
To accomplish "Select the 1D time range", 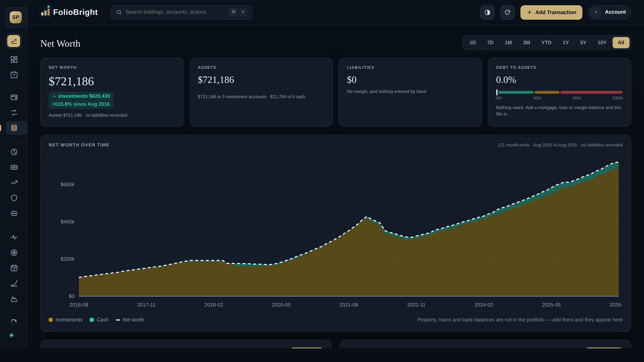I will (473, 43).
